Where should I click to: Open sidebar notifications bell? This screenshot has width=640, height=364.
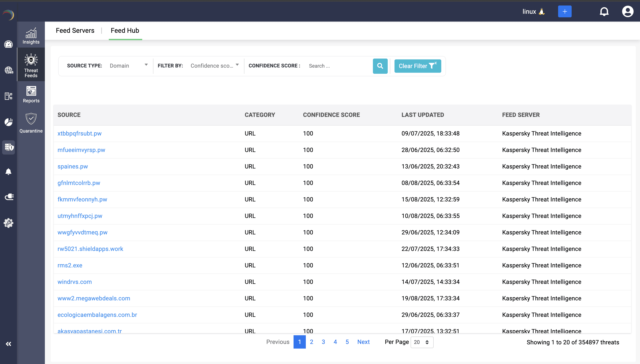(x=8, y=171)
